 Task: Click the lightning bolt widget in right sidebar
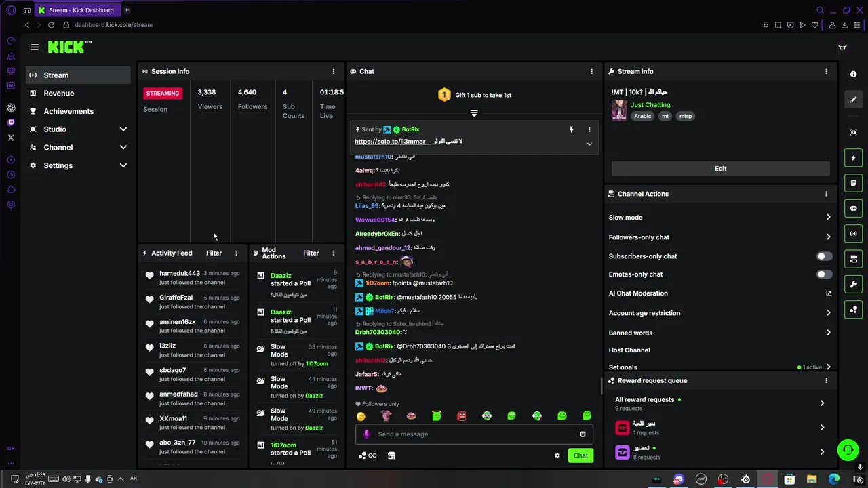point(854,158)
